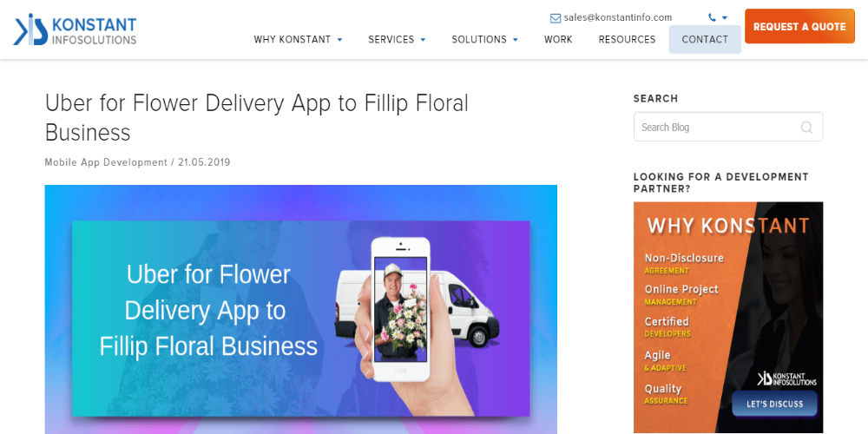Expand the Solutions dropdown arrow
Image resolution: width=868 pixels, height=434 pixels.
point(516,40)
